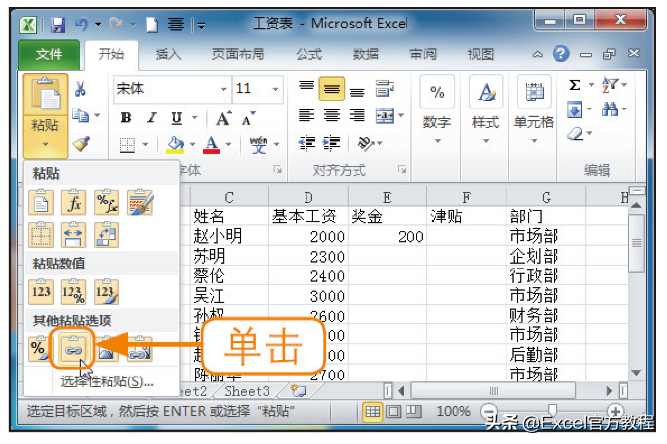Click the Excel Help question mark
This screenshot has width=667, height=444.
pyautogui.click(x=561, y=54)
